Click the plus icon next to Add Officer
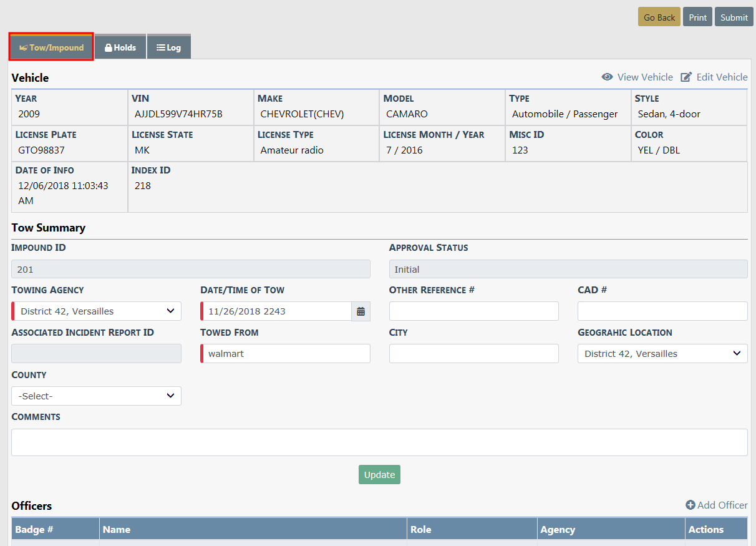The height and width of the screenshot is (546, 756). [x=690, y=505]
